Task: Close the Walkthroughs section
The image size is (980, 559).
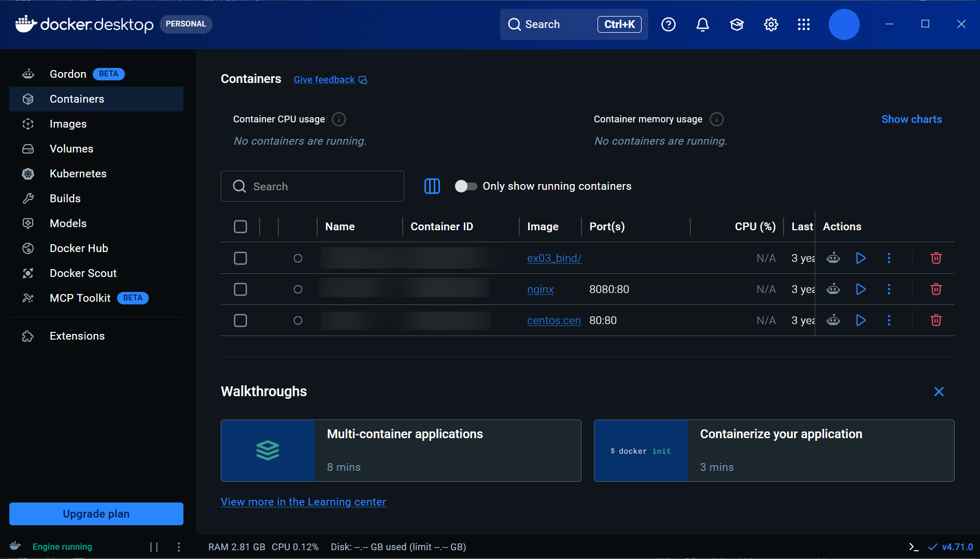Action: click(x=939, y=392)
